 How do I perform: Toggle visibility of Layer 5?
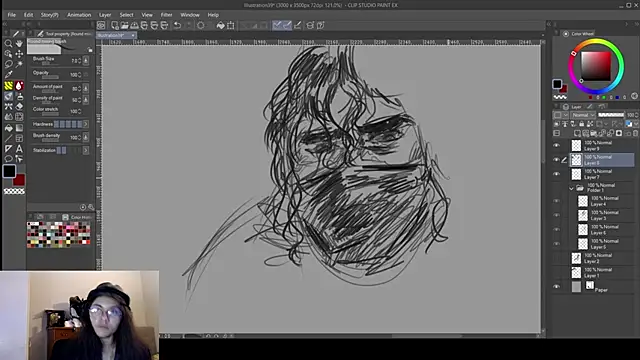pos(556,244)
